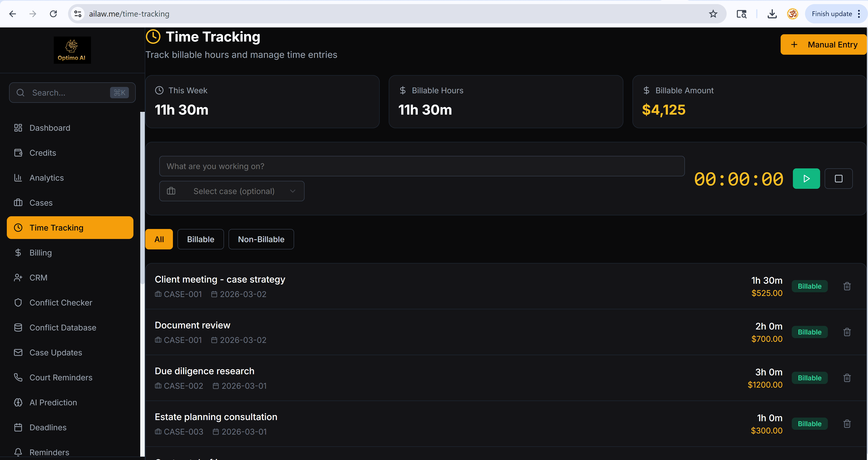Remove the Estate planning consultation entry
Viewport: 868px width, 460px height.
(x=847, y=424)
